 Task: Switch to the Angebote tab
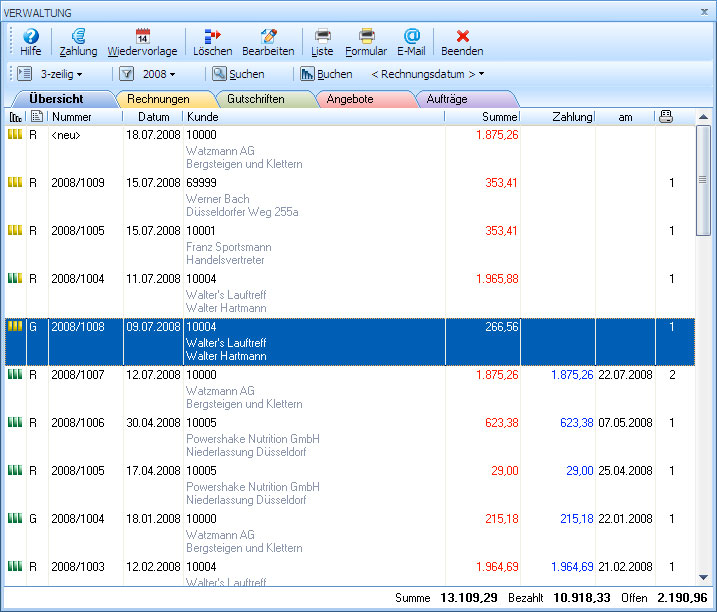point(350,99)
